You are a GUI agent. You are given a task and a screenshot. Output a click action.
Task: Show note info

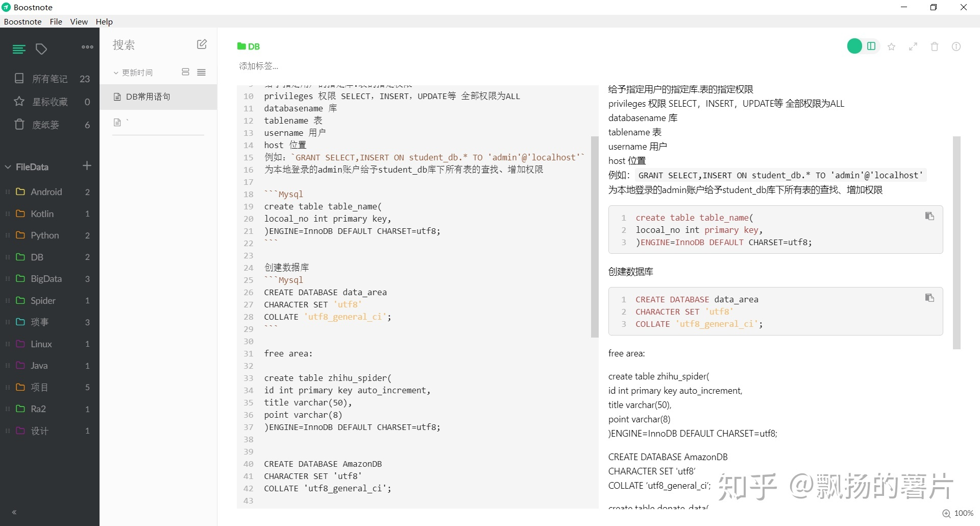click(x=957, y=46)
